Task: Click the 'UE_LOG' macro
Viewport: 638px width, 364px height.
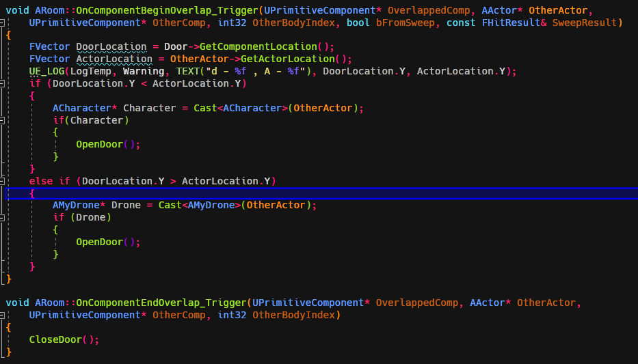Action: coord(46,72)
